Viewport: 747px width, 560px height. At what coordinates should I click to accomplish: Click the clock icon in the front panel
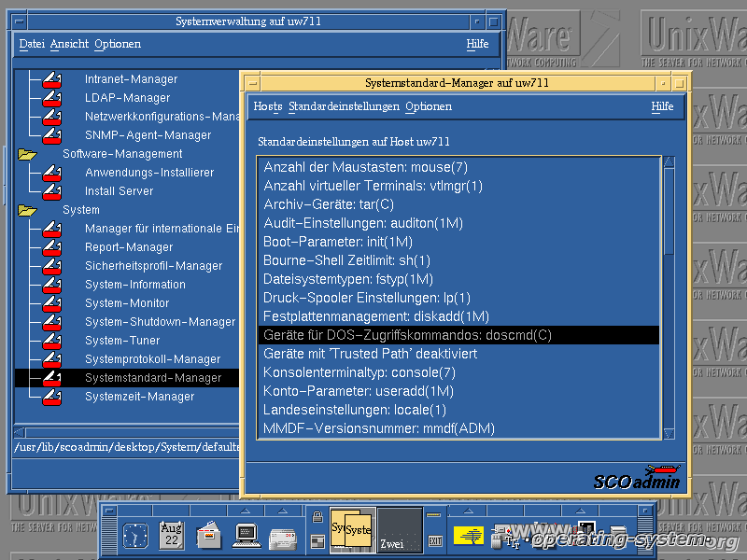coord(134,536)
